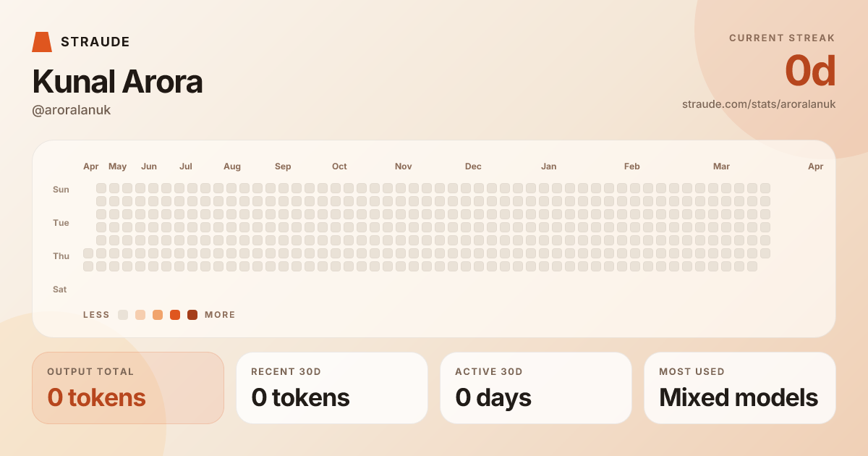Click the darkest brown legend swatch
This screenshot has width=868, height=456.
[x=192, y=315]
